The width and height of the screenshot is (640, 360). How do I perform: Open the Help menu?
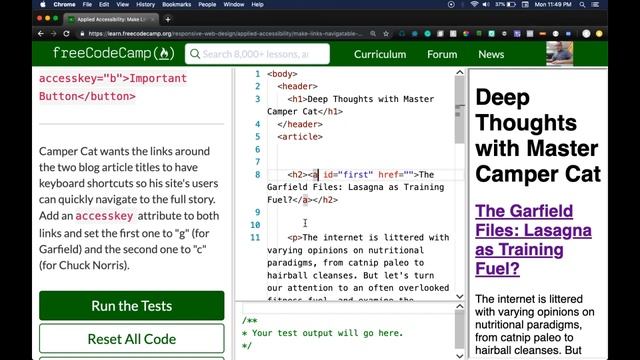(x=257, y=4)
